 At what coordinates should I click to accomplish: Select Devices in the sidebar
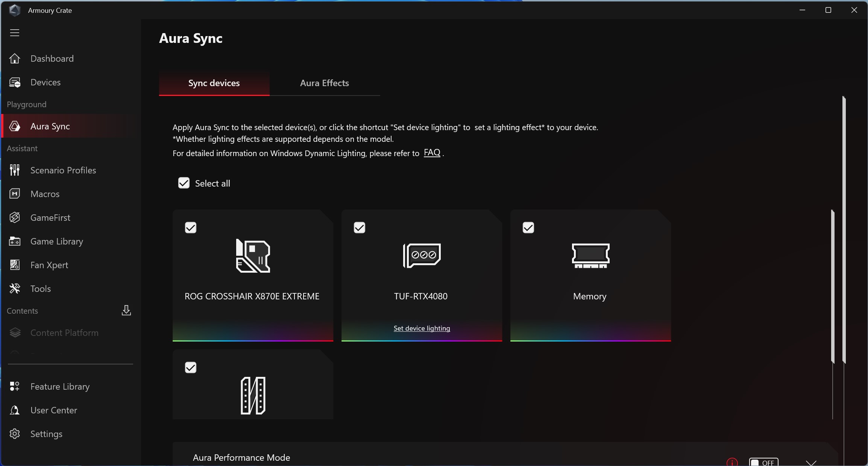point(46,82)
